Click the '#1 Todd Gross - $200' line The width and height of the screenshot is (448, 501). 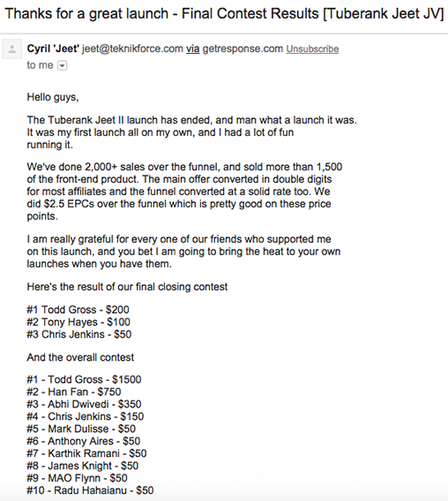[78, 310]
